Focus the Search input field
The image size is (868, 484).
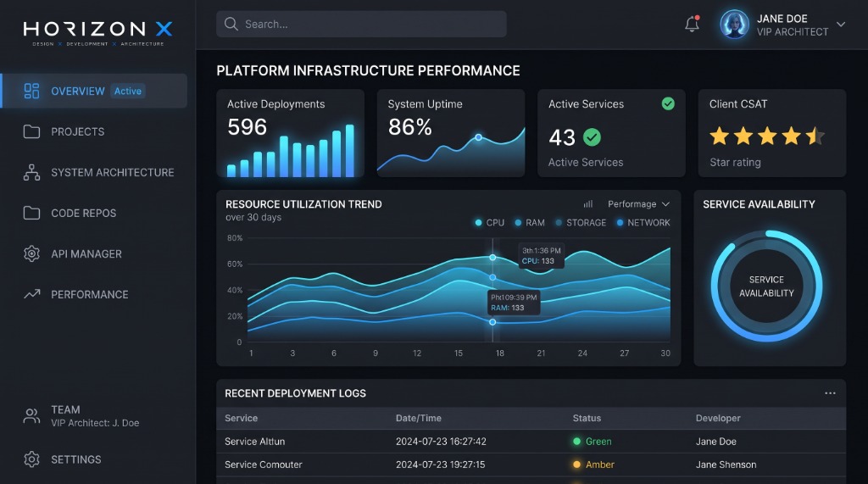coord(361,25)
